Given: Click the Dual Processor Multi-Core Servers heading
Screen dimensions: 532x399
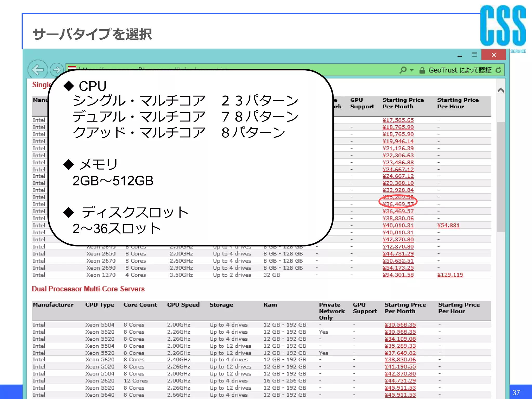Looking at the screenshot, I should (x=88, y=289).
